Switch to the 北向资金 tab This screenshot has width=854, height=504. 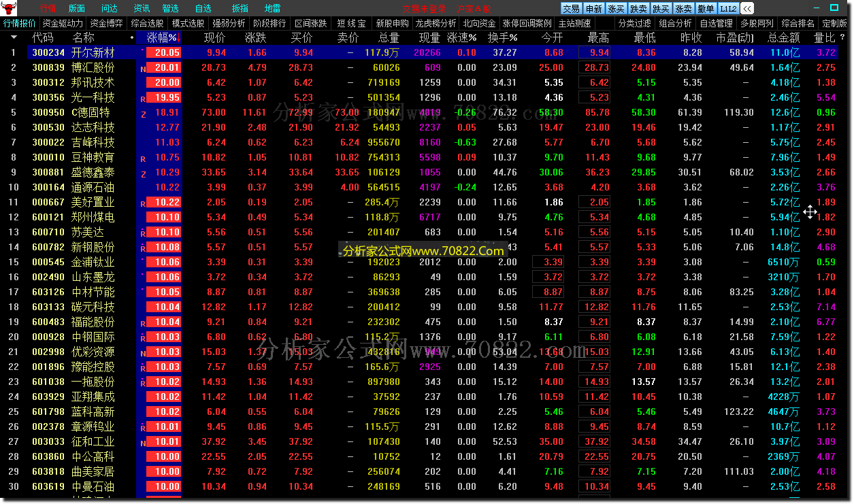pyautogui.click(x=480, y=23)
